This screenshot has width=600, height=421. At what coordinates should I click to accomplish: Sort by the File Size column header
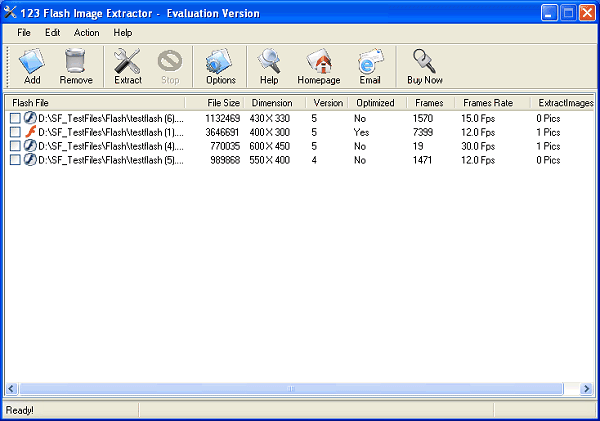214,103
